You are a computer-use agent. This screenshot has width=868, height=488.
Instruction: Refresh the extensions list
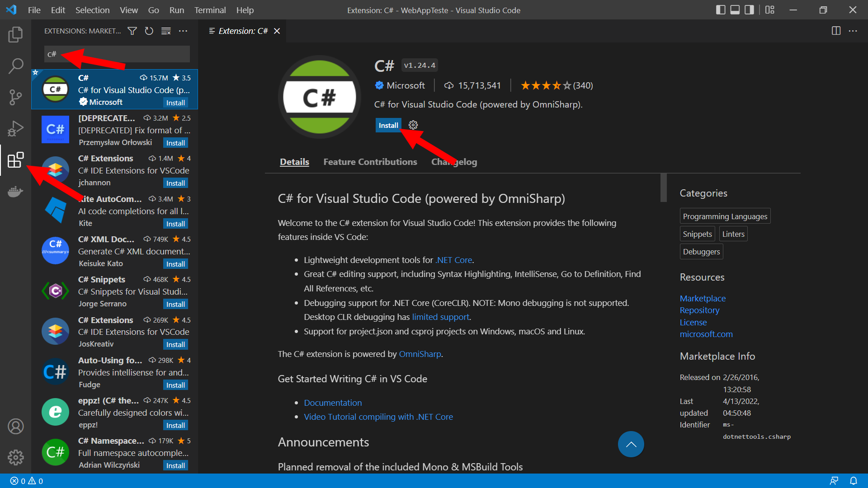pos(149,31)
